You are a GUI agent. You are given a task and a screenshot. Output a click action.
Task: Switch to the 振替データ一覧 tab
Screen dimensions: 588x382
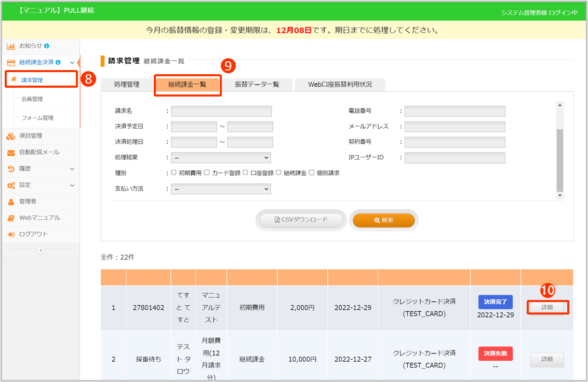pyautogui.click(x=257, y=85)
